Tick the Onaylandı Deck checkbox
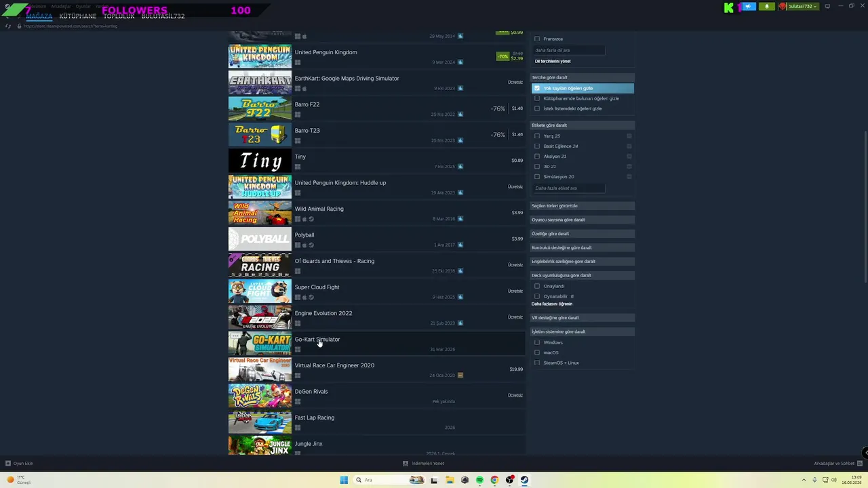 (x=537, y=286)
